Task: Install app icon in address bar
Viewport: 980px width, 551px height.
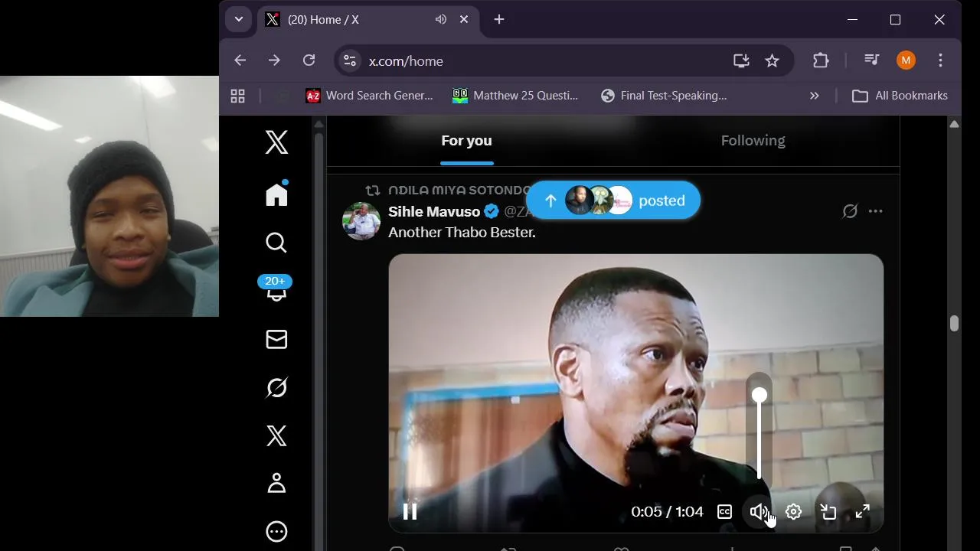Action: click(741, 60)
